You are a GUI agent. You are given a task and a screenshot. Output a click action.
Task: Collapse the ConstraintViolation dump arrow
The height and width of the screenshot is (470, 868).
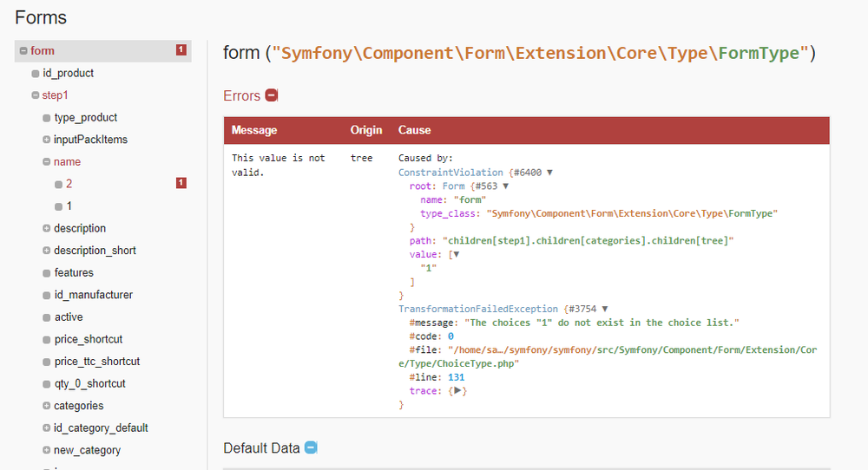pyautogui.click(x=549, y=173)
